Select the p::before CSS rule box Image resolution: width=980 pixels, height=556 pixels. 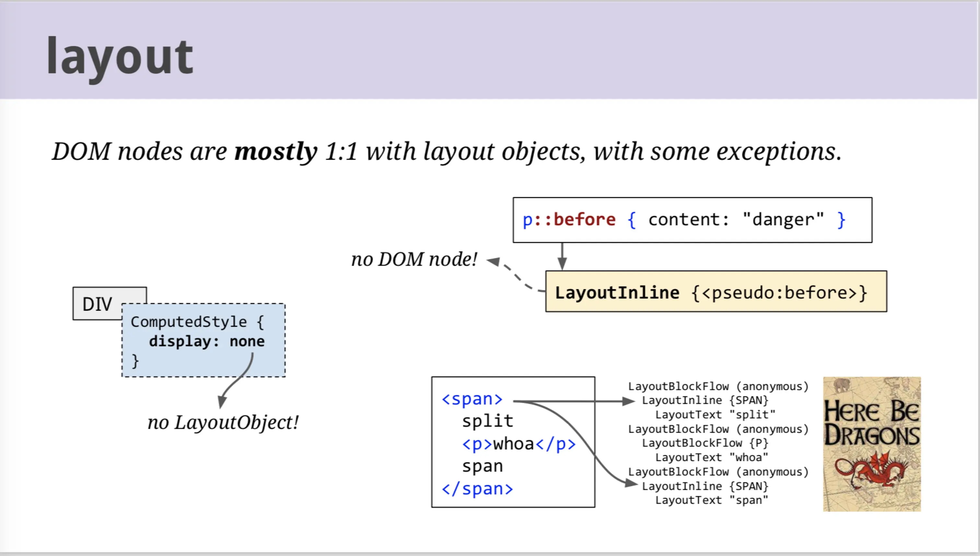click(693, 220)
